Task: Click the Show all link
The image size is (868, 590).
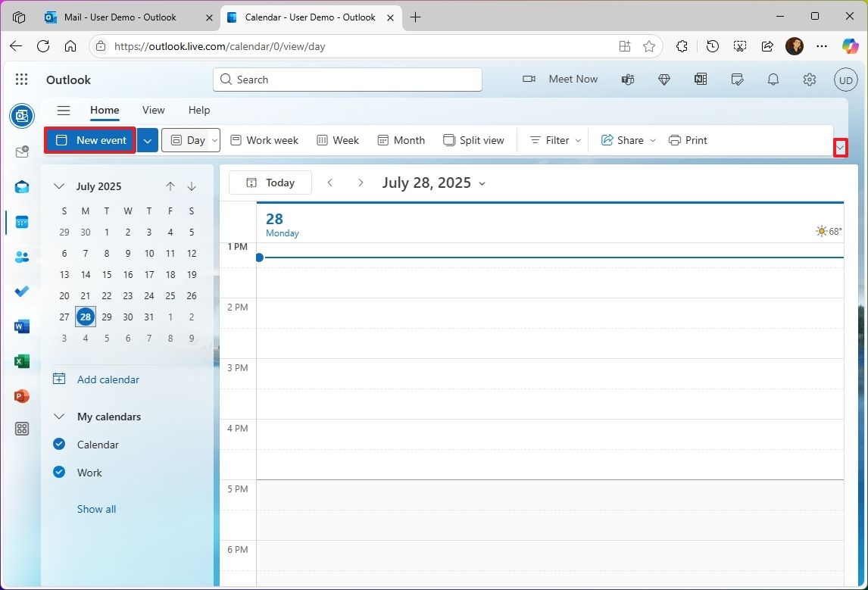Action: coord(96,508)
